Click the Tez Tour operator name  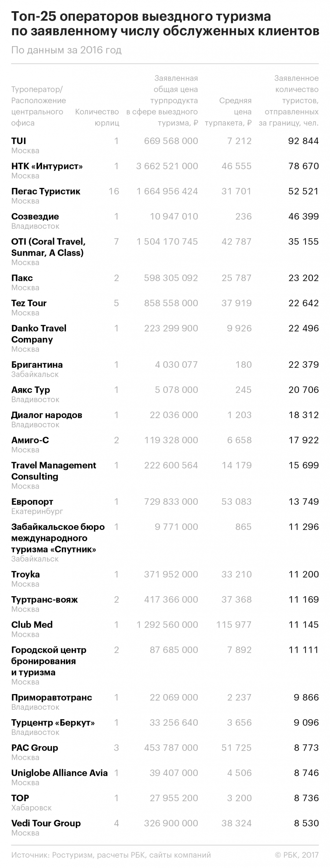29,303
